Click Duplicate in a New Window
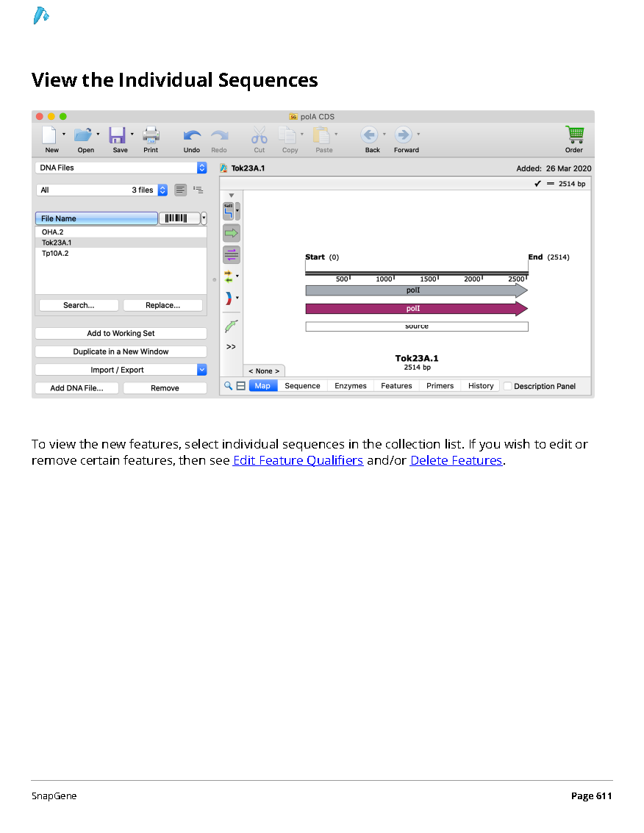 [121, 351]
